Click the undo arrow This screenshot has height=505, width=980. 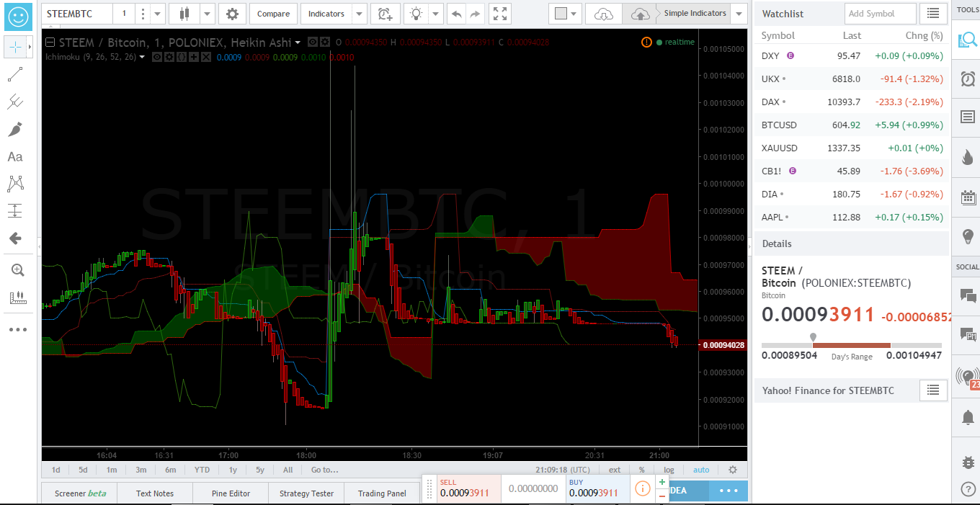tap(456, 14)
